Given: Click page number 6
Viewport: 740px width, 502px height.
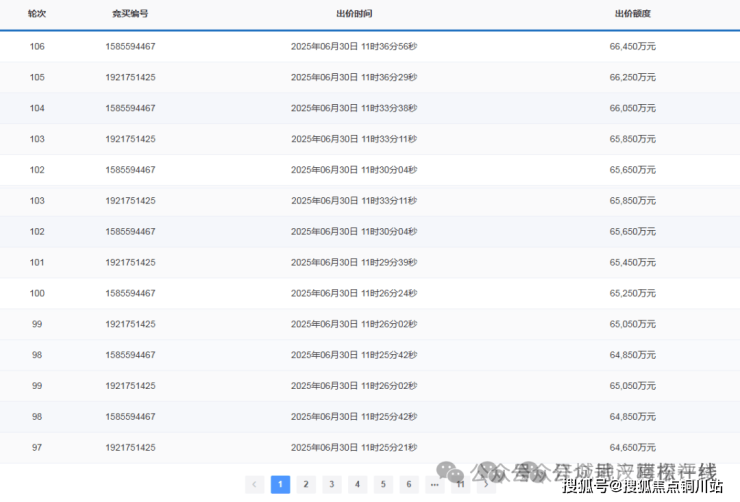Looking at the screenshot, I should click(408, 484).
